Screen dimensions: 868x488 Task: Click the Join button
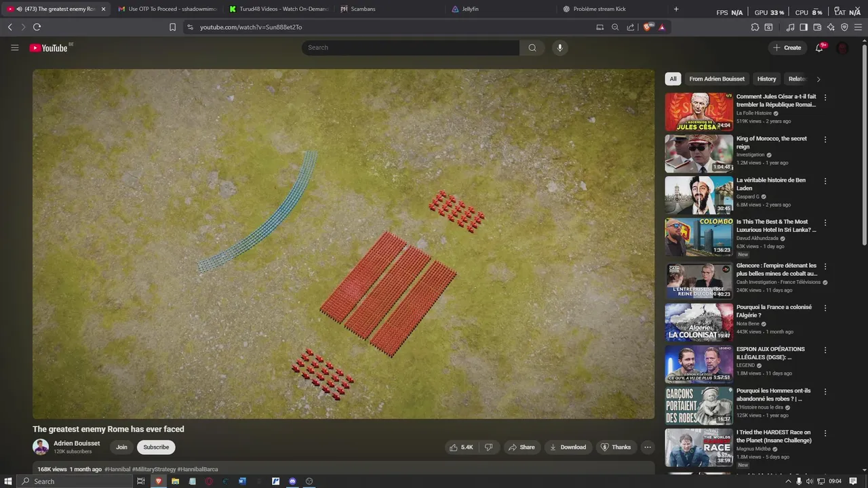tap(121, 447)
